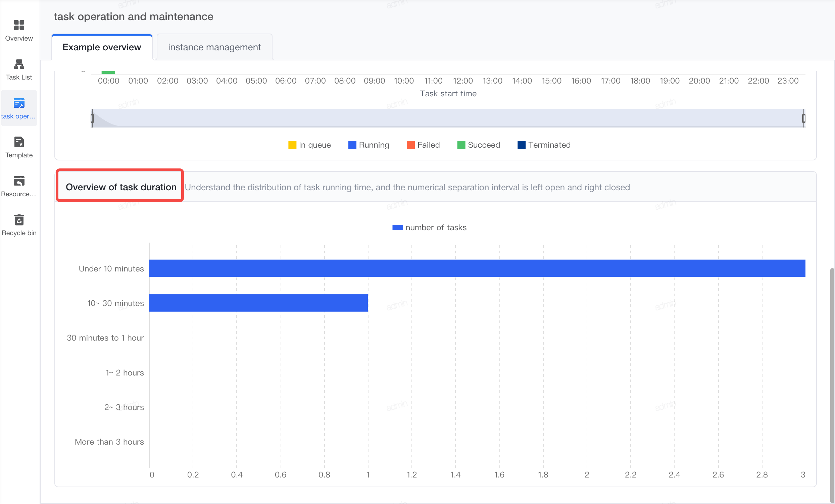Screen dimensions: 835x504
Task: Open the Template sidebar icon
Action: (x=19, y=142)
